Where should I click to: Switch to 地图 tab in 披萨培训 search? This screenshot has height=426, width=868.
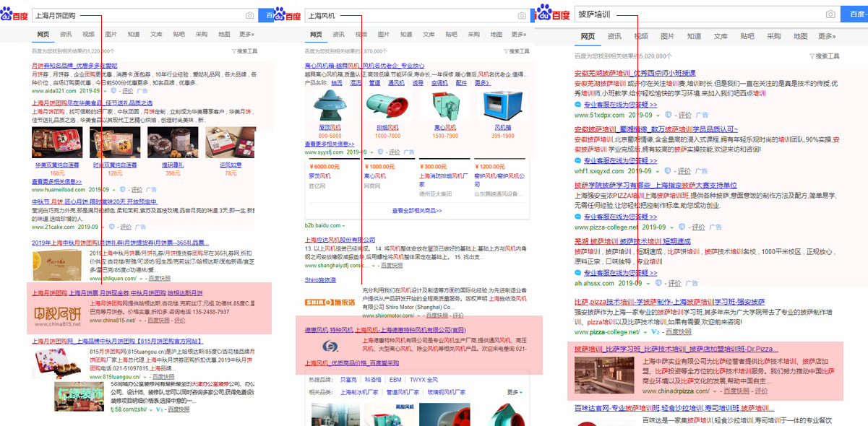[x=801, y=36]
